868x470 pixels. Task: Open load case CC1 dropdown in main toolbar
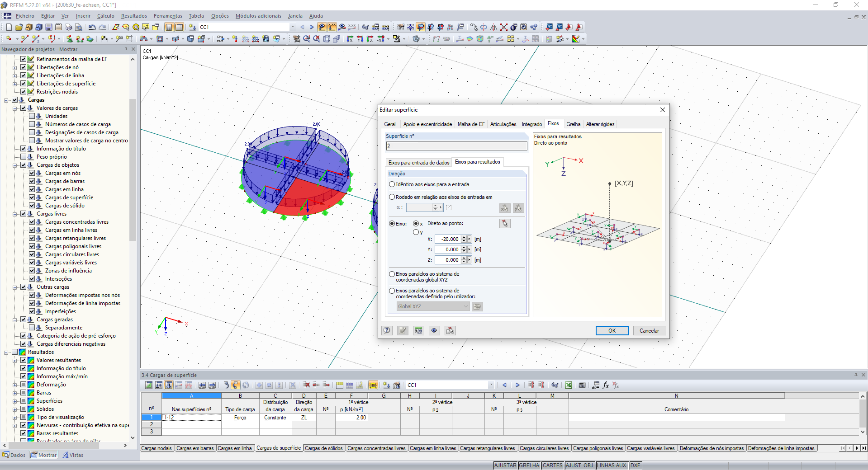[293, 27]
